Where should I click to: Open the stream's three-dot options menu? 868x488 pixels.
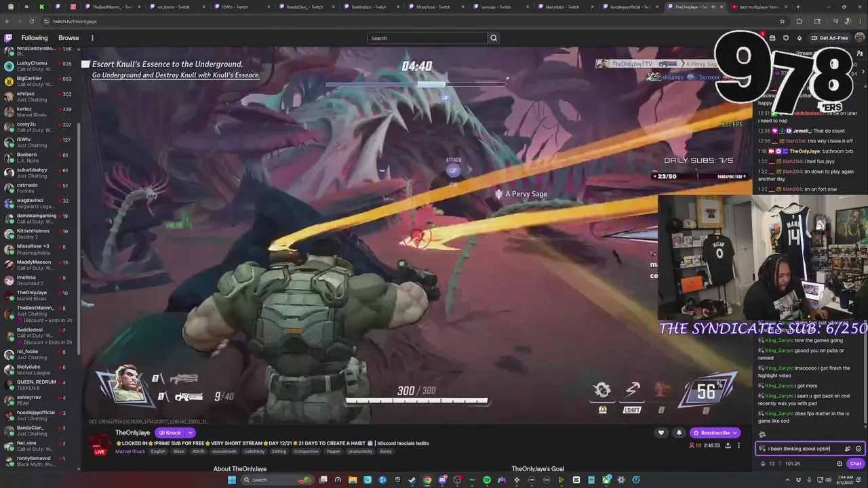pos(739,445)
